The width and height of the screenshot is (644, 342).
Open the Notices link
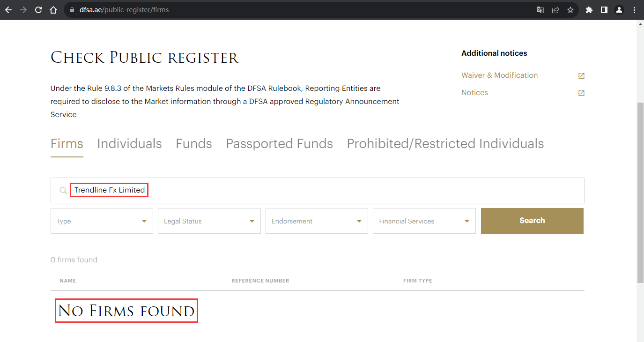[x=474, y=93]
